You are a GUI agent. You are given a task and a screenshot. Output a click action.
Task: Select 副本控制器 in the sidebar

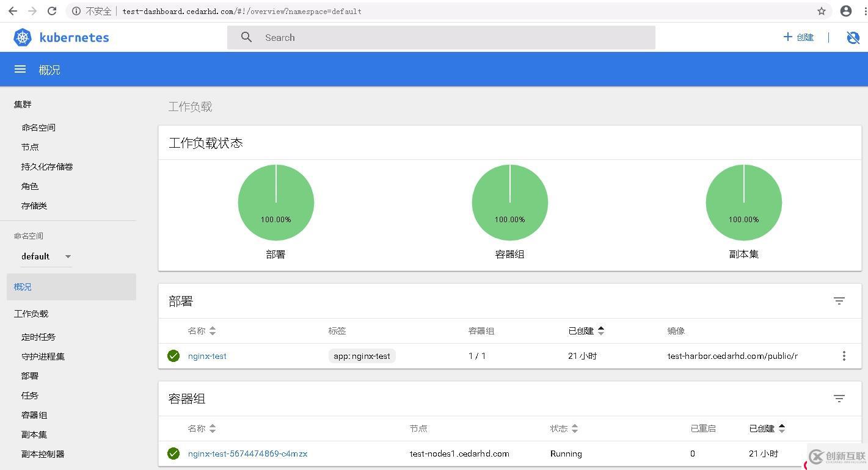pos(43,454)
